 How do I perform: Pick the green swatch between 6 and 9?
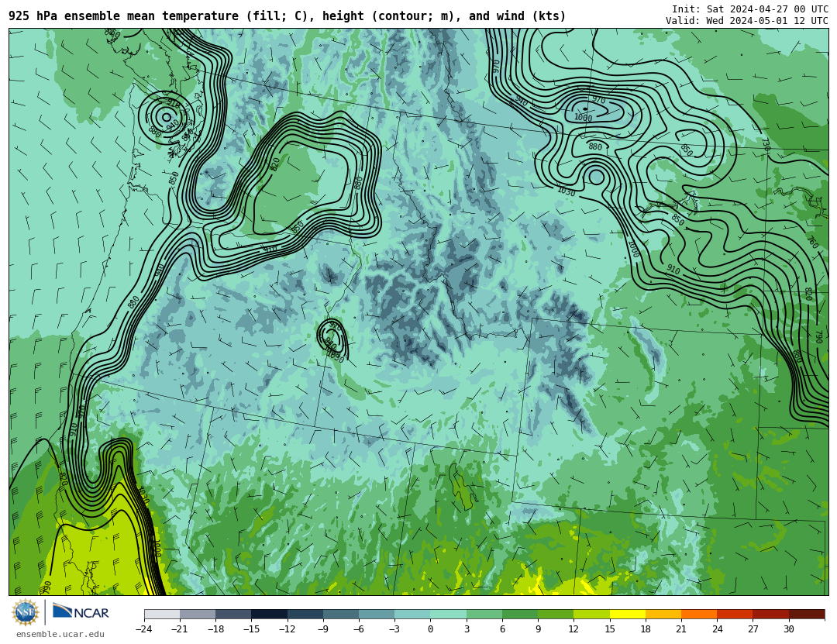(x=520, y=614)
